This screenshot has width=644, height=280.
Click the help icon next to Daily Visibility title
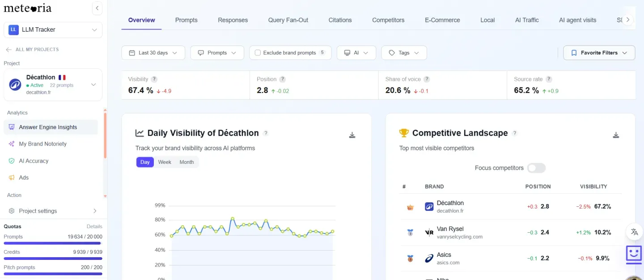pyautogui.click(x=266, y=133)
